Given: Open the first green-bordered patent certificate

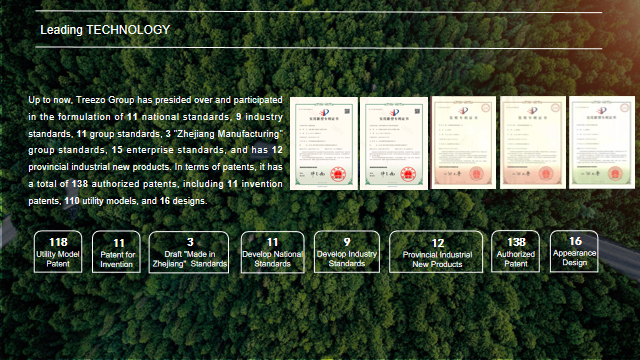Looking at the screenshot, I should (324, 143).
